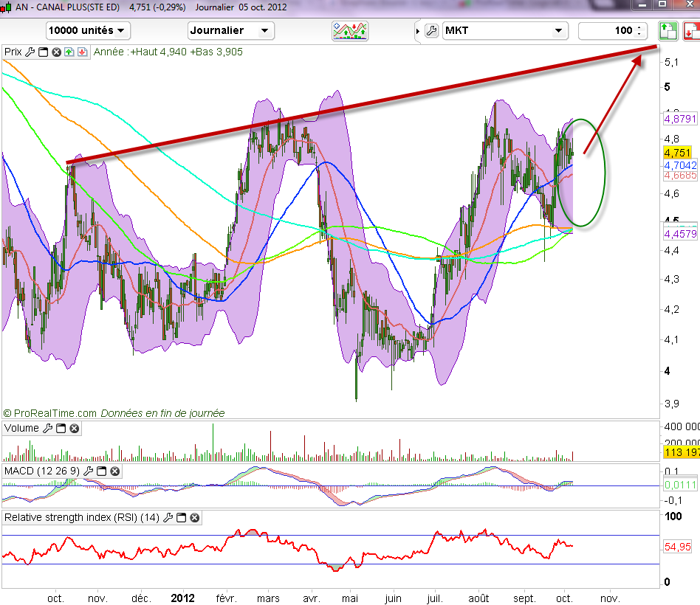Click green arrow icon in Prix panel
This screenshot has height=605, width=700.
(x=69, y=52)
